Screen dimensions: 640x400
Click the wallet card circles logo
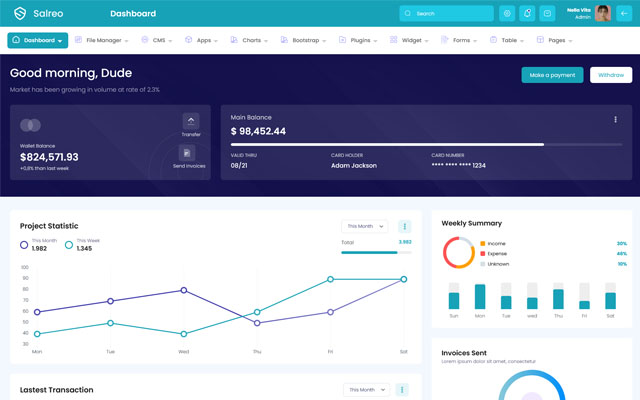[31, 125]
